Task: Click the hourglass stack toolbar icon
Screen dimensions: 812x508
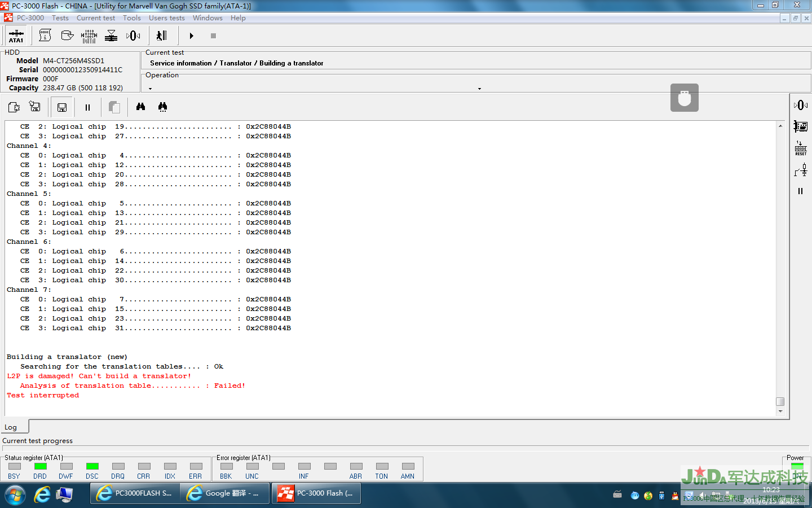Action: pos(111,36)
